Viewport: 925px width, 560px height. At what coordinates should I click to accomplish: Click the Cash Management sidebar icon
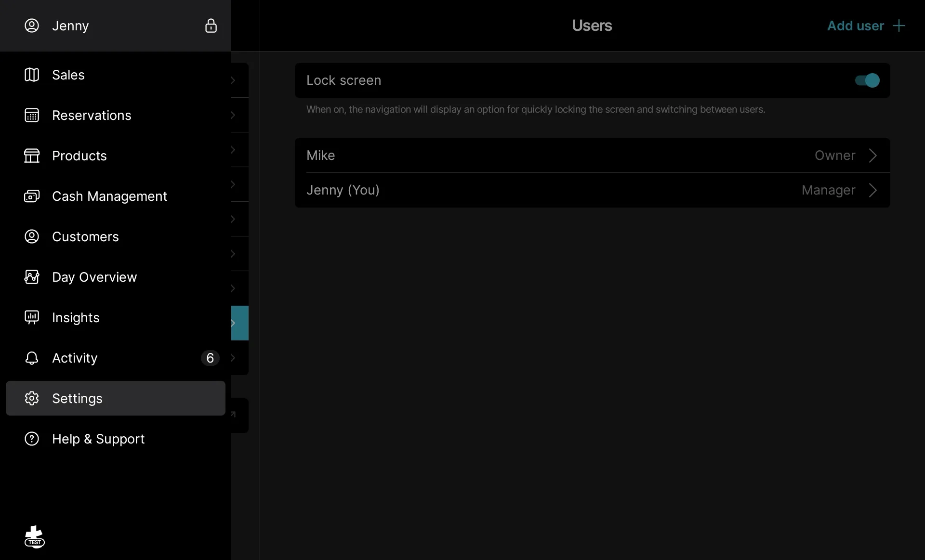(x=32, y=195)
